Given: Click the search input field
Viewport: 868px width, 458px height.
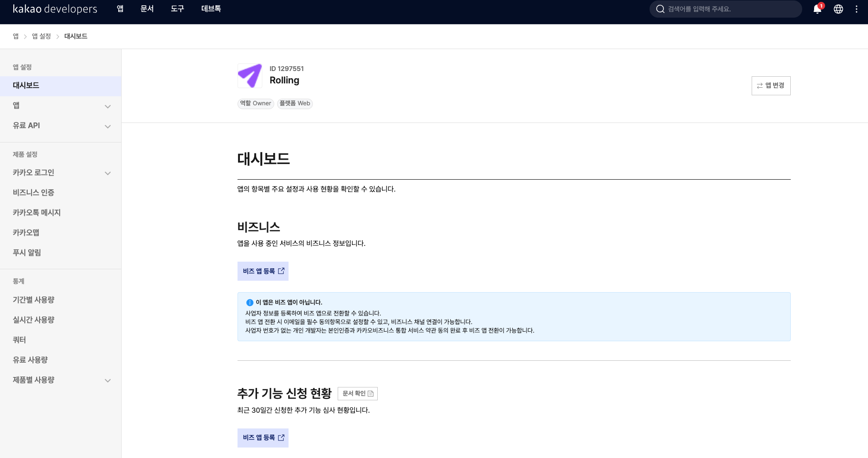Looking at the screenshot, I should pyautogui.click(x=725, y=9).
